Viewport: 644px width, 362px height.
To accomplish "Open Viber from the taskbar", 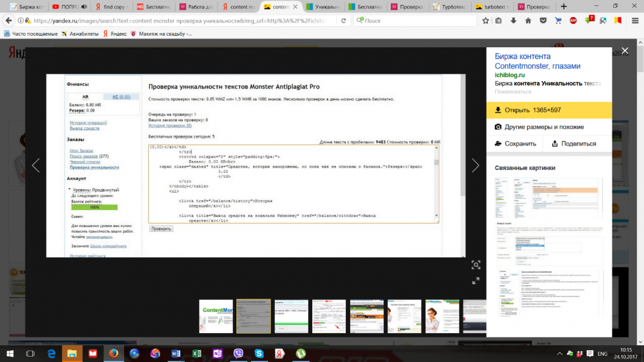I will pos(238,354).
